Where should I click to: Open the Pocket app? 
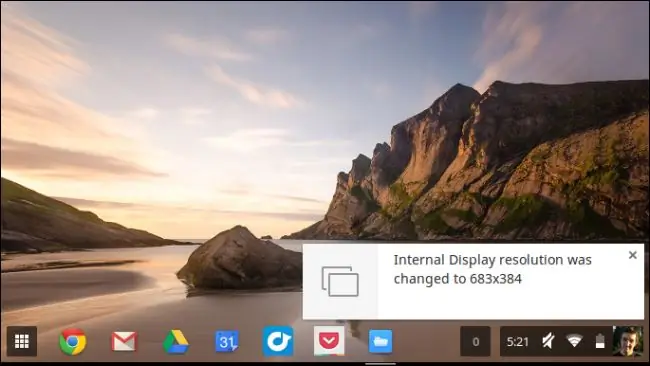329,341
